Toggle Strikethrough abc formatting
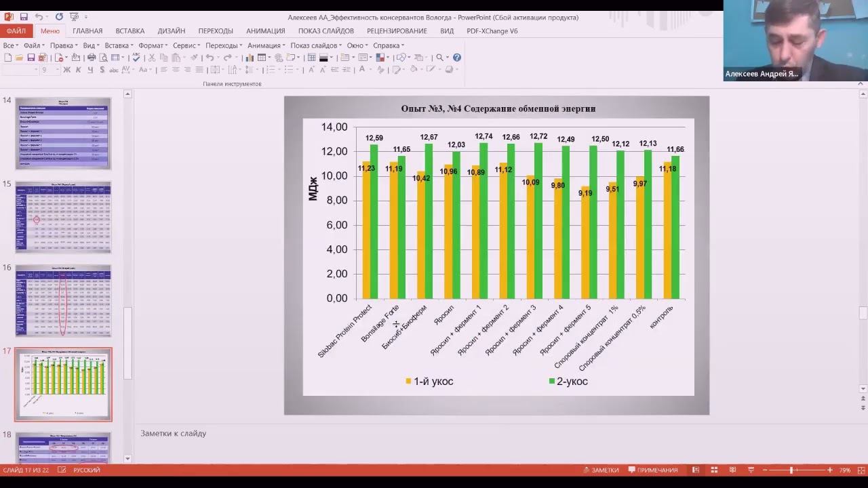The image size is (868, 488). click(114, 69)
